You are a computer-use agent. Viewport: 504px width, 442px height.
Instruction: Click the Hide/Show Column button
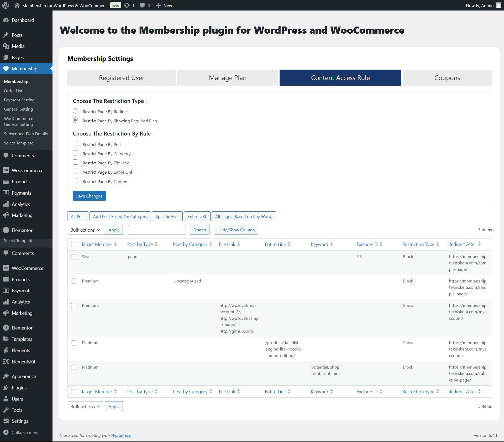tap(236, 230)
